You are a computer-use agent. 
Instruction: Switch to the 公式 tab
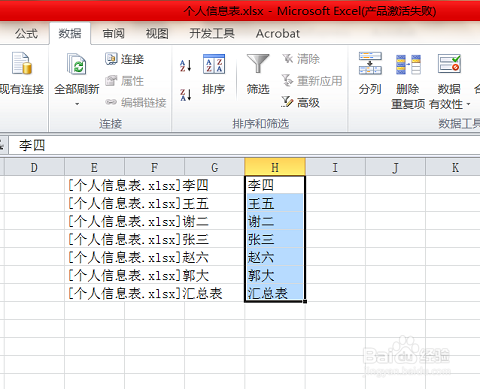[x=26, y=34]
